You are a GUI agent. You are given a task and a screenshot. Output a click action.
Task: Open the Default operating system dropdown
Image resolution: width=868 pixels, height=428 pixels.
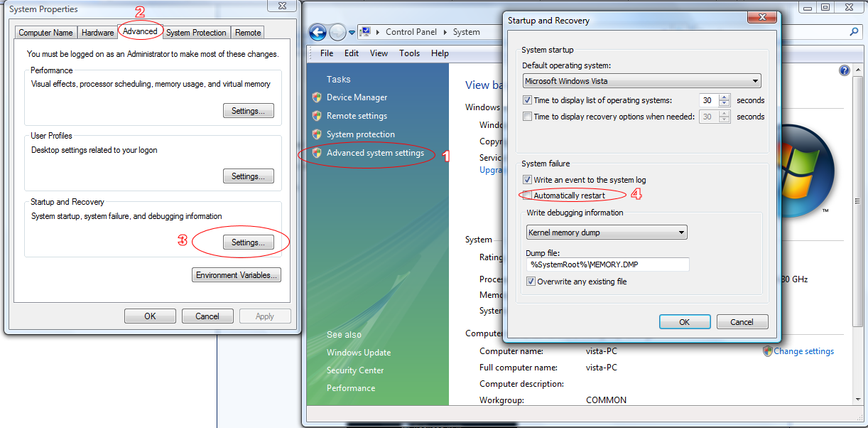coord(641,81)
